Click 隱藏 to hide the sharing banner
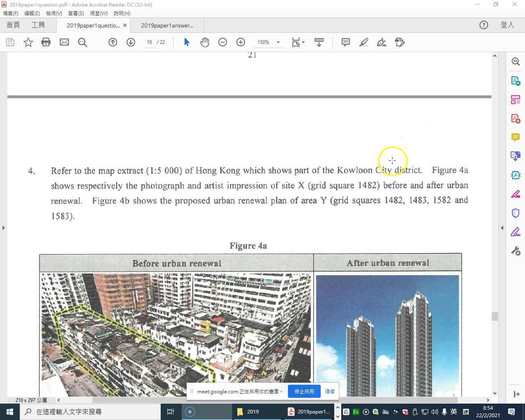 tap(329, 391)
